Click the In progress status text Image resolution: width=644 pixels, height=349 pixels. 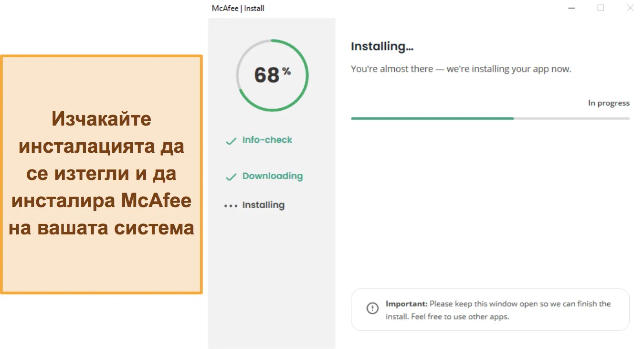(609, 103)
